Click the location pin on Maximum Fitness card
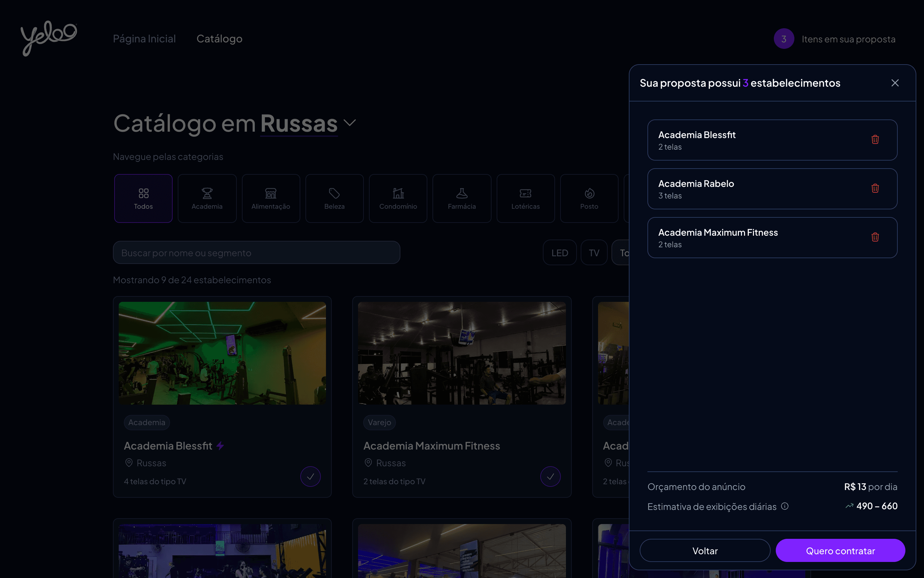Screen dimensions: 924x578 [x=368, y=463]
